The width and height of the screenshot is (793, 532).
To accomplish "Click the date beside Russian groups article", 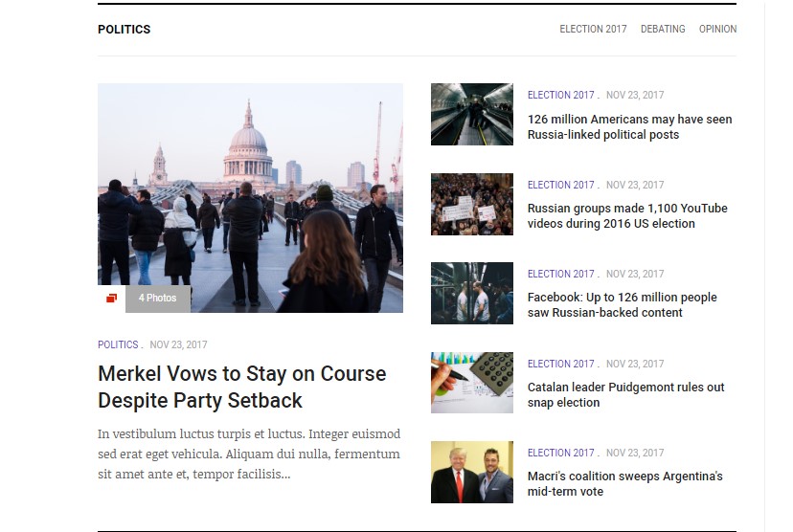I will pyautogui.click(x=635, y=185).
